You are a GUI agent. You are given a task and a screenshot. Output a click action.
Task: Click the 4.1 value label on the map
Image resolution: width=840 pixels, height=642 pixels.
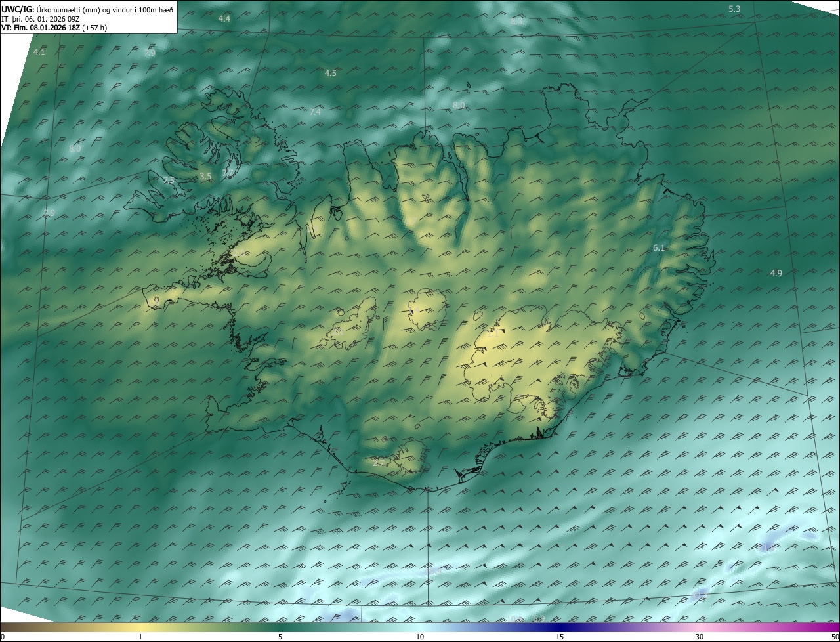[39, 52]
